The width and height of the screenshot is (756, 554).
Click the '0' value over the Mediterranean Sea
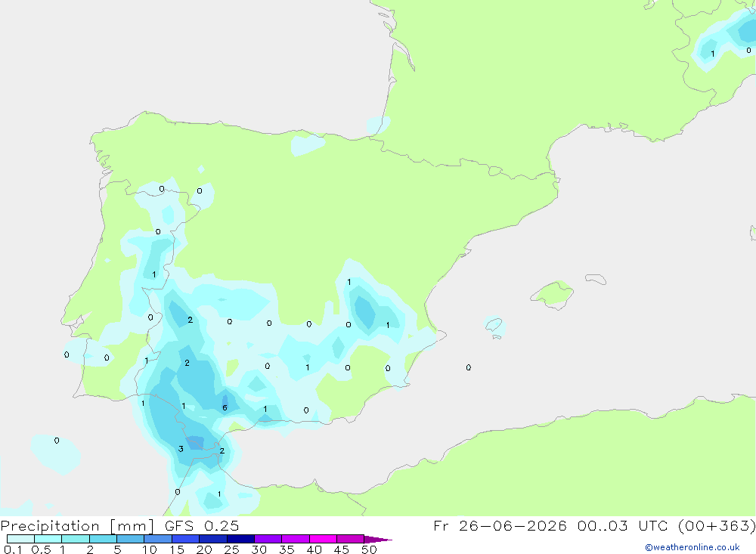click(469, 367)
